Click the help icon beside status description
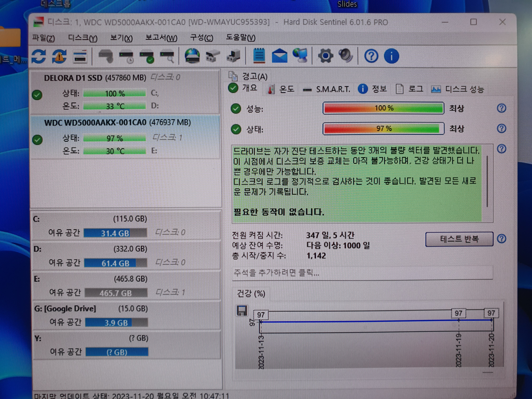 click(x=502, y=149)
